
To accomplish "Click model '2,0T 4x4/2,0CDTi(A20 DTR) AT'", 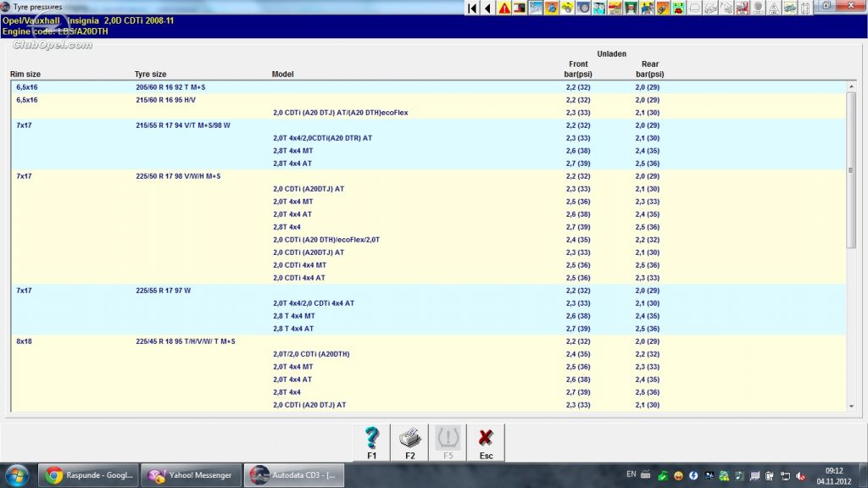I will 322,138.
